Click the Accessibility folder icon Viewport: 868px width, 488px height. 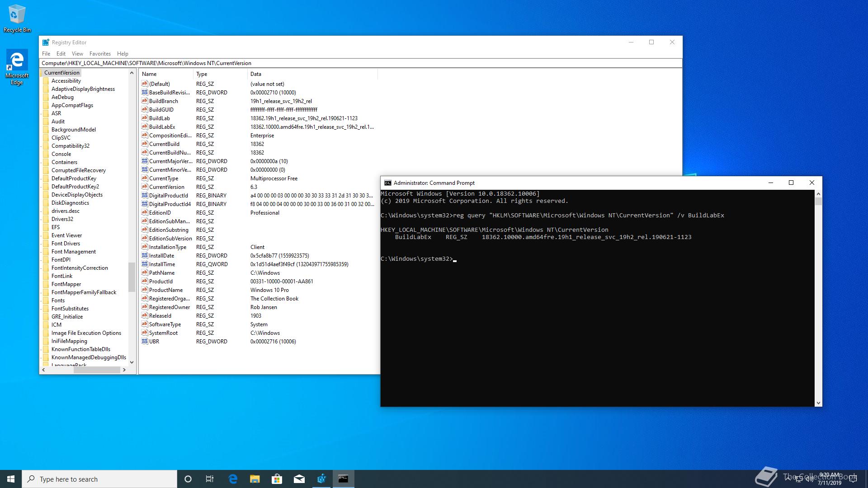coord(46,81)
